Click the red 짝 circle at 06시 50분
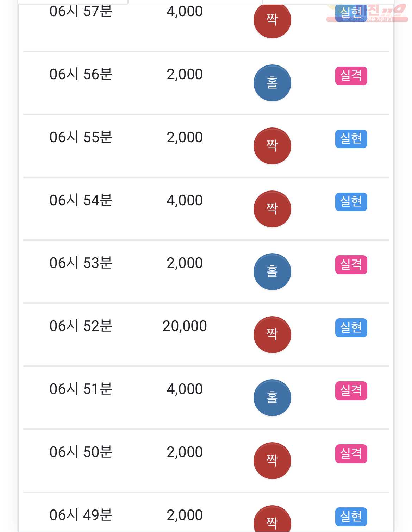This screenshot has width=412, height=532. pyautogui.click(x=272, y=461)
